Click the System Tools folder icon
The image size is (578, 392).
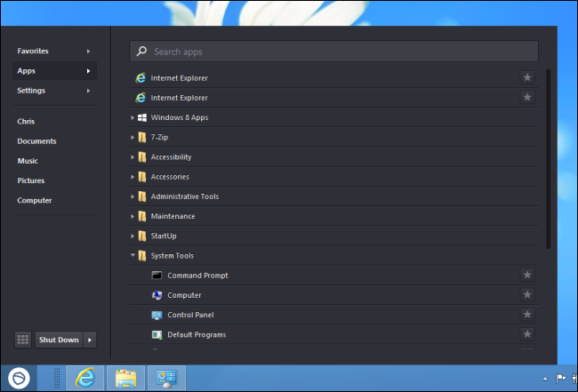[x=142, y=256]
